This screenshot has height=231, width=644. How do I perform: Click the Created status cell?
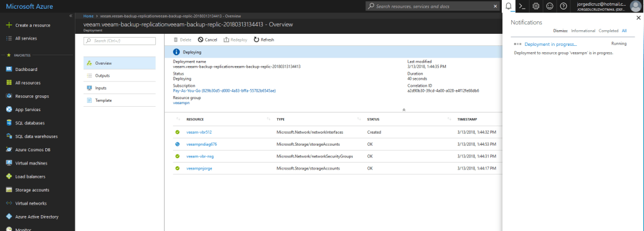click(374, 132)
